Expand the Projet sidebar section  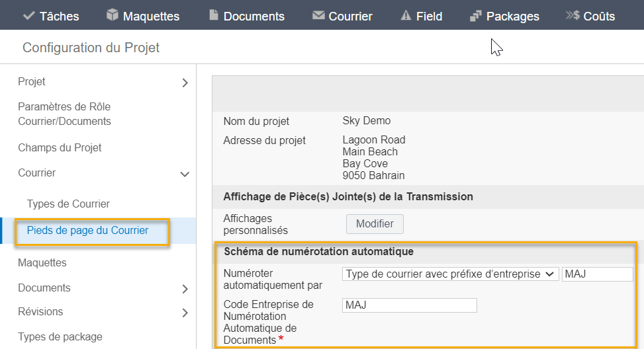pos(185,83)
